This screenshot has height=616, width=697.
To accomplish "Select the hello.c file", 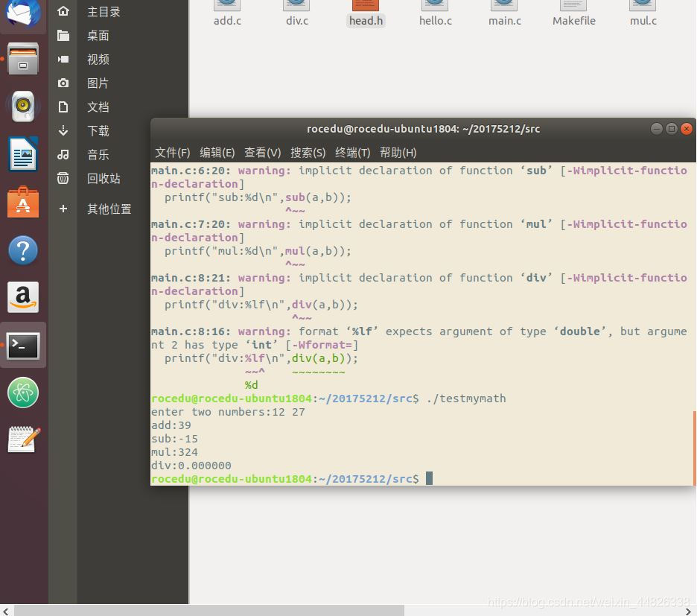I will click(x=435, y=13).
